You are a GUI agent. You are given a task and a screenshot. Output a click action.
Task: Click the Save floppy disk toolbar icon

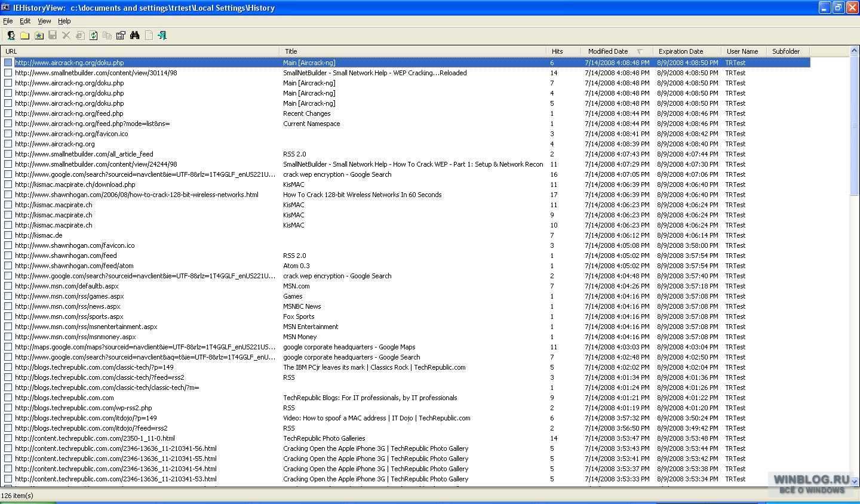(x=53, y=36)
